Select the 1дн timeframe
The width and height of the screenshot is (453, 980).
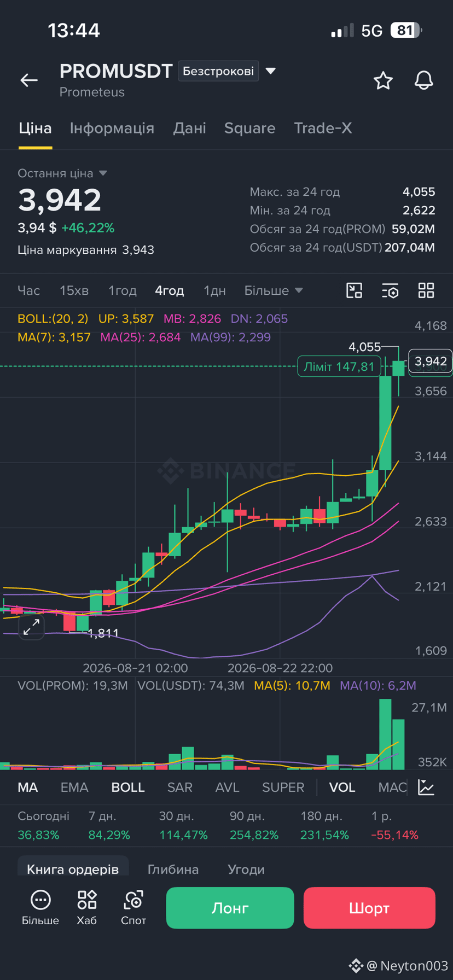215,290
